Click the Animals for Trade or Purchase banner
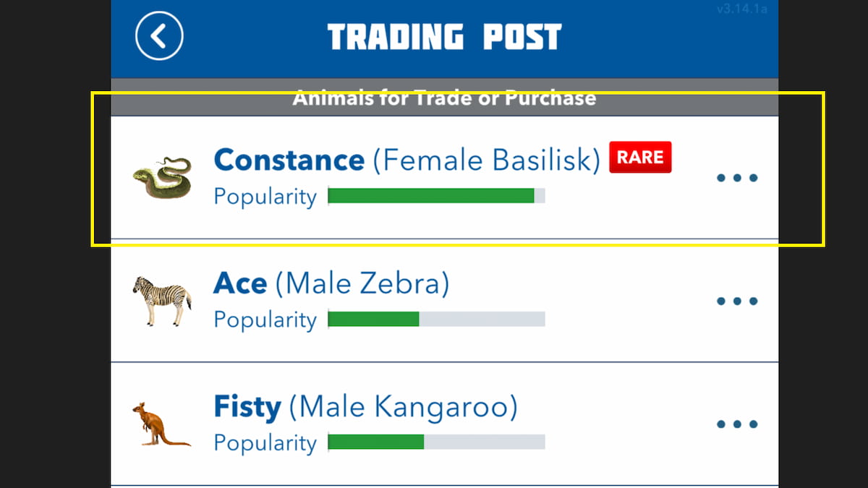This screenshot has width=868, height=488. coord(444,98)
